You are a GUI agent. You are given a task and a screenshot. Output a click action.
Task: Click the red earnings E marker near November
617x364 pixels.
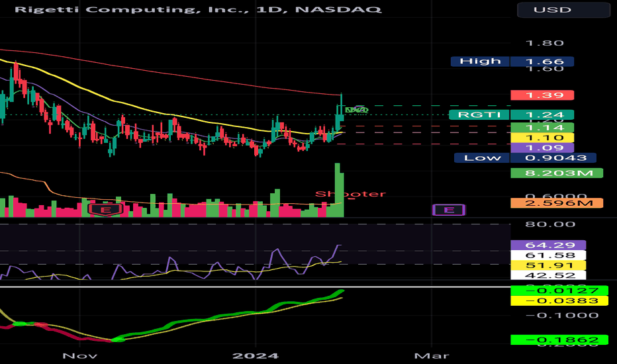coord(105,210)
